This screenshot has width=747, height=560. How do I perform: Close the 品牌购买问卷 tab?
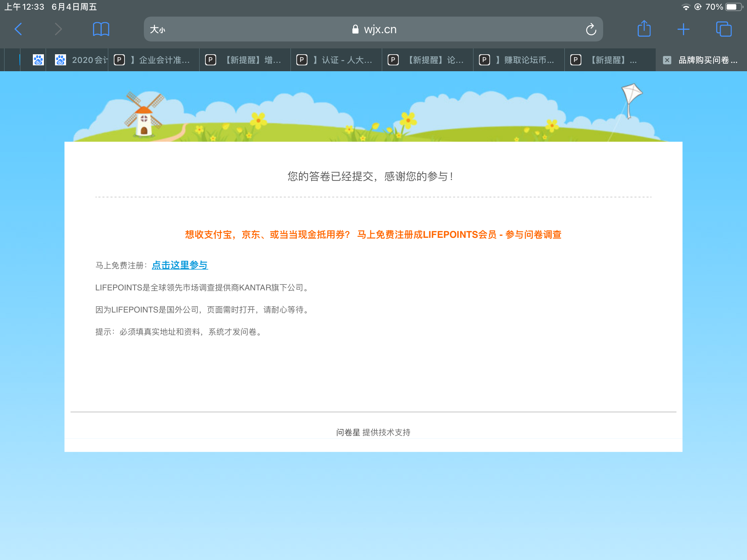pos(667,60)
